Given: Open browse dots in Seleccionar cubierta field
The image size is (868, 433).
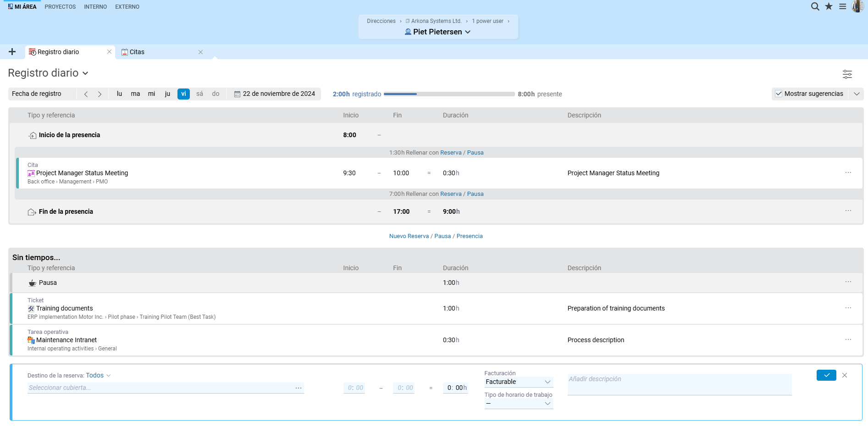Looking at the screenshot, I should point(299,388).
